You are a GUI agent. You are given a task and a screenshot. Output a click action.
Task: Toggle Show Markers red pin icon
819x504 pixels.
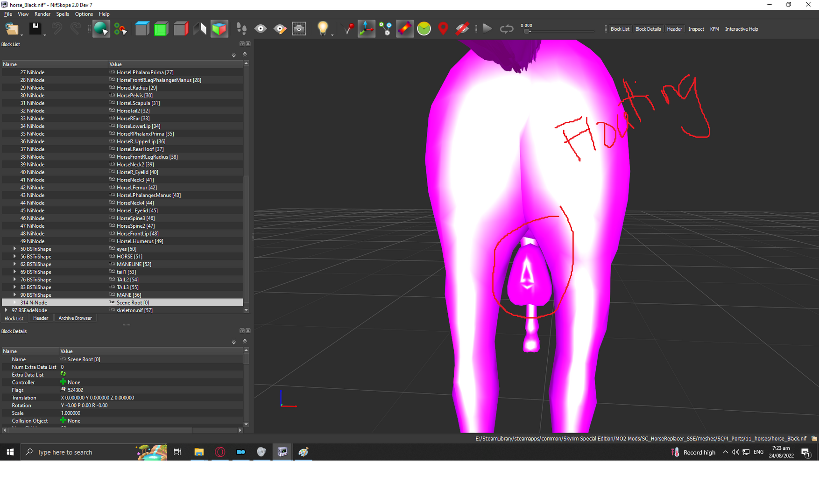443,29
